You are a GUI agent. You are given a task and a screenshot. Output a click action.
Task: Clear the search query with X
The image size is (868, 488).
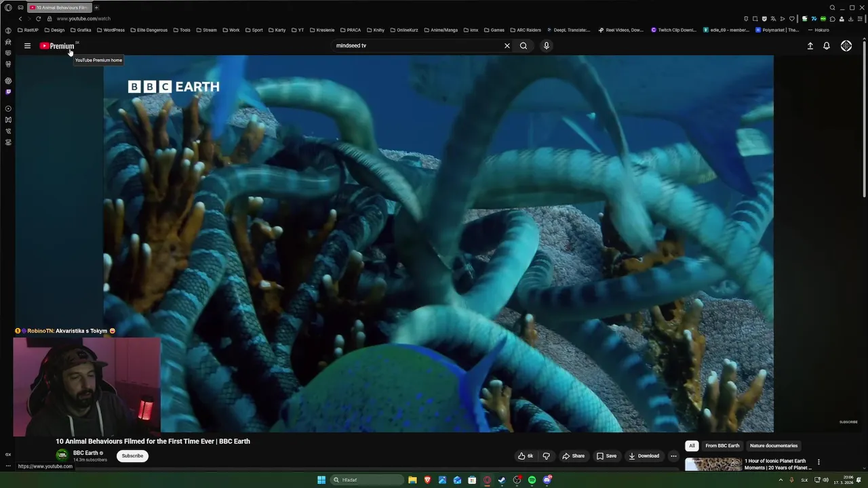tap(507, 46)
